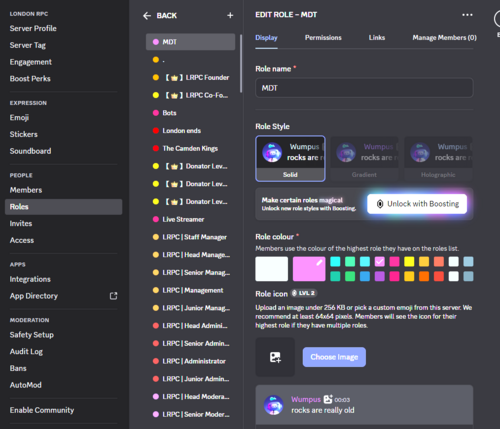The width and height of the screenshot is (500, 429).
Task: Open Integrations settings
Action: pyautogui.click(x=63, y=279)
